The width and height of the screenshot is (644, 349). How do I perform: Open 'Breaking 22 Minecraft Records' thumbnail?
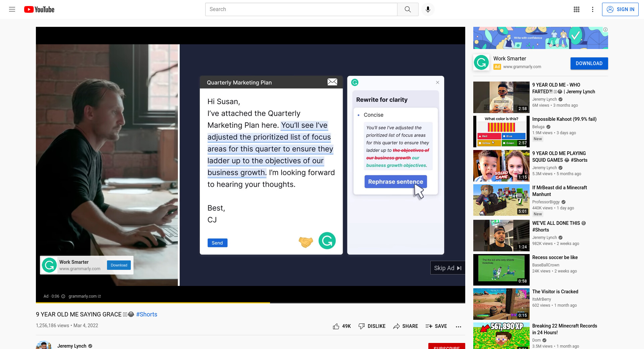(501, 336)
